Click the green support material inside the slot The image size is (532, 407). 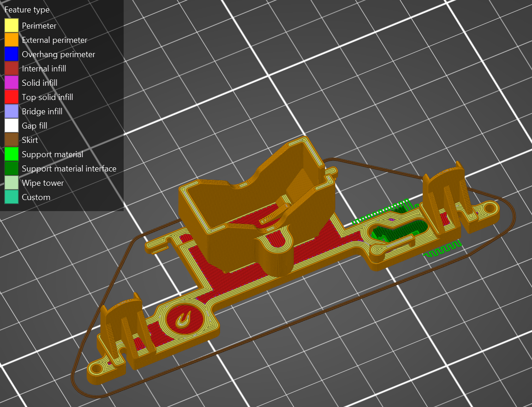click(x=400, y=230)
